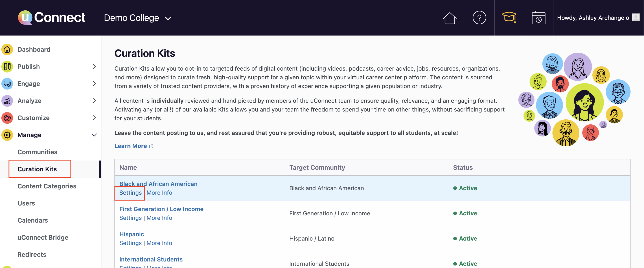Select Curation Kits in the sidebar

[x=37, y=169]
